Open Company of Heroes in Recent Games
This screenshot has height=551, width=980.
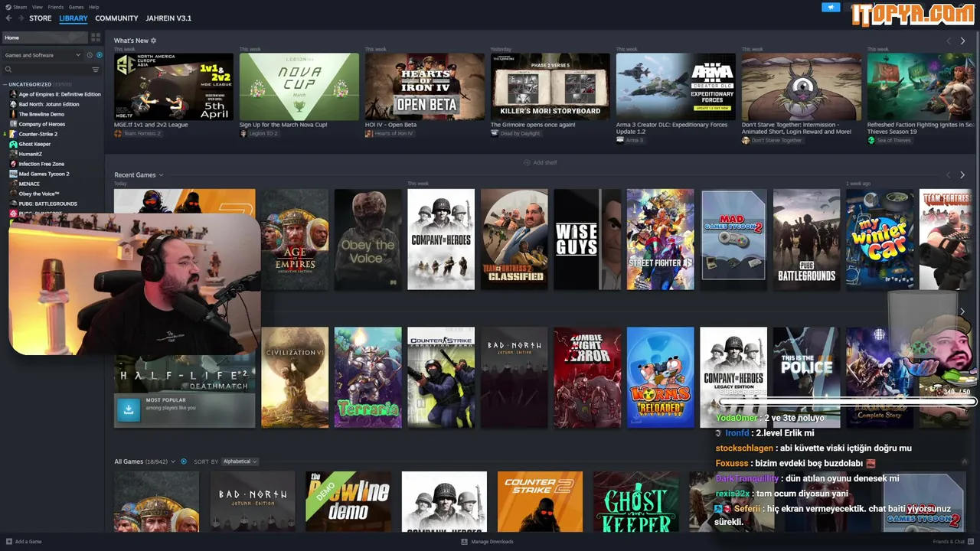click(x=441, y=240)
